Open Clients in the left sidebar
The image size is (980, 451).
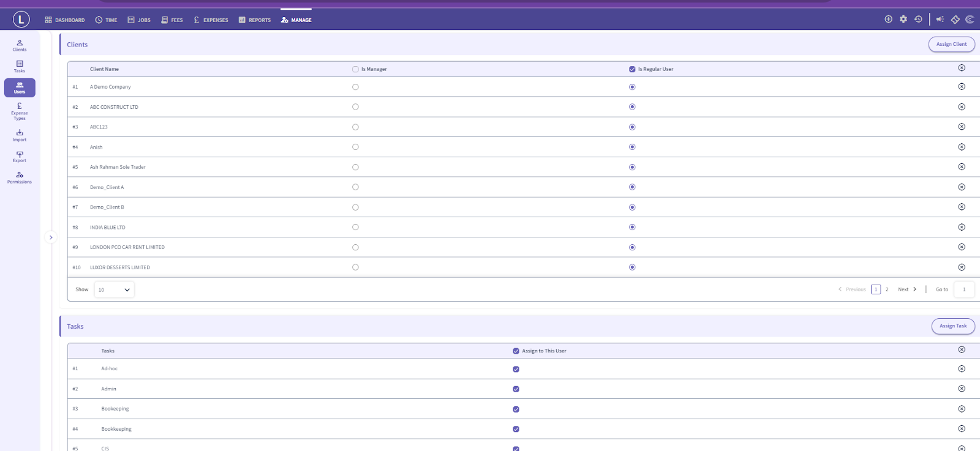click(20, 45)
